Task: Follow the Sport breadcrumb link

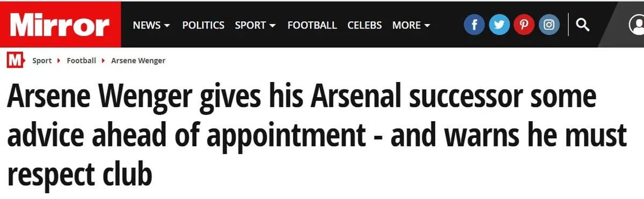Action: pyautogui.click(x=42, y=61)
